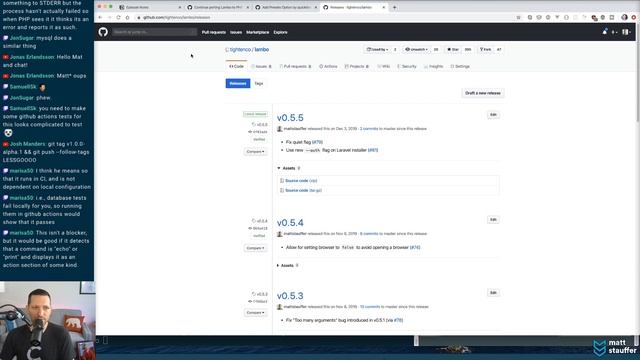The width and height of the screenshot is (640, 360).
Task: Edit the v0.5.4 release
Action: coord(493,220)
